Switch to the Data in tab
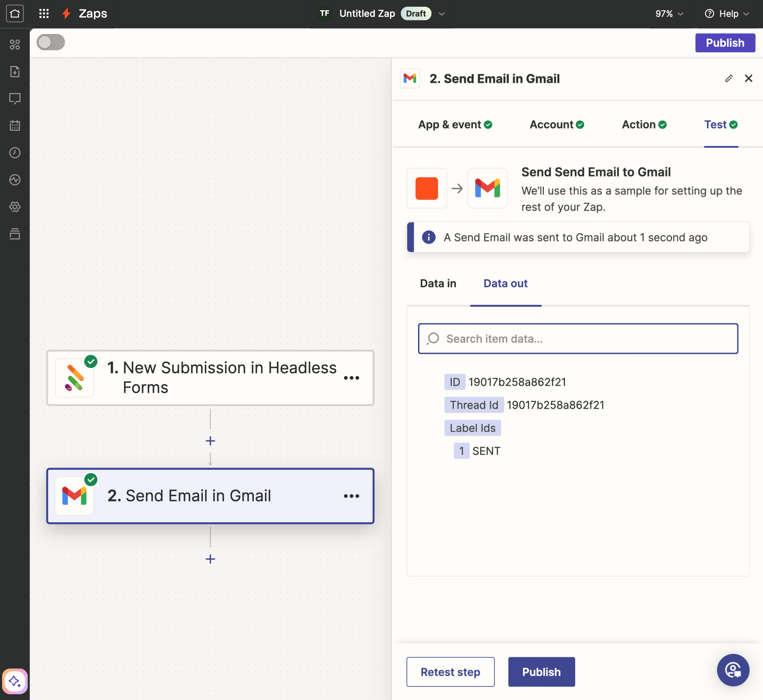This screenshot has height=700, width=763. [x=438, y=284]
